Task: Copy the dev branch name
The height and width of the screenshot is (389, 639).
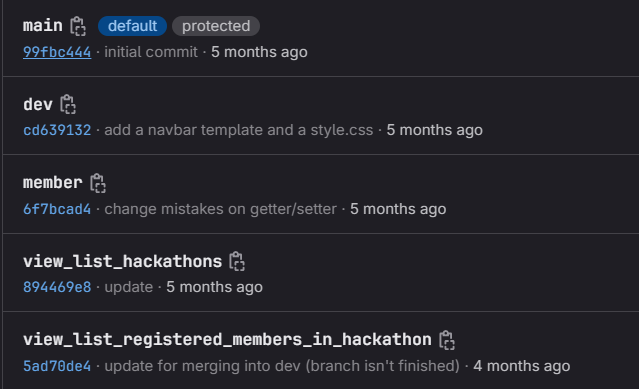Action: (x=68, y=104)
